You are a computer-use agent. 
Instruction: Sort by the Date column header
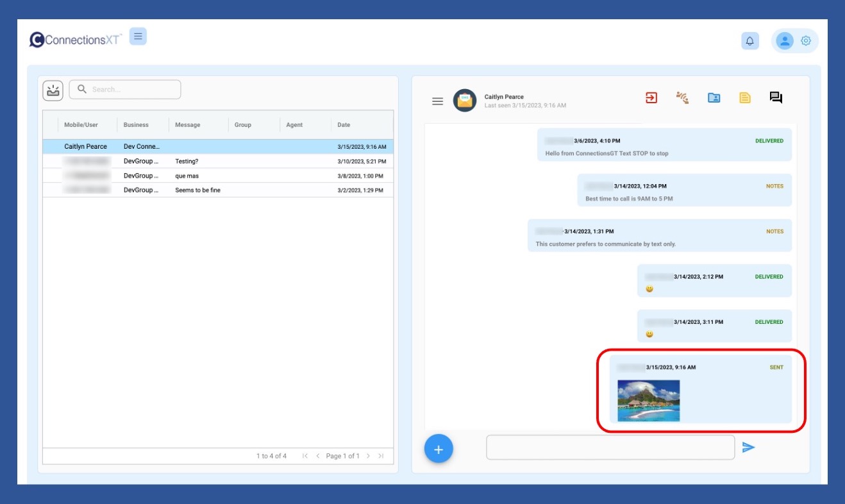click(x=344, y=125)
